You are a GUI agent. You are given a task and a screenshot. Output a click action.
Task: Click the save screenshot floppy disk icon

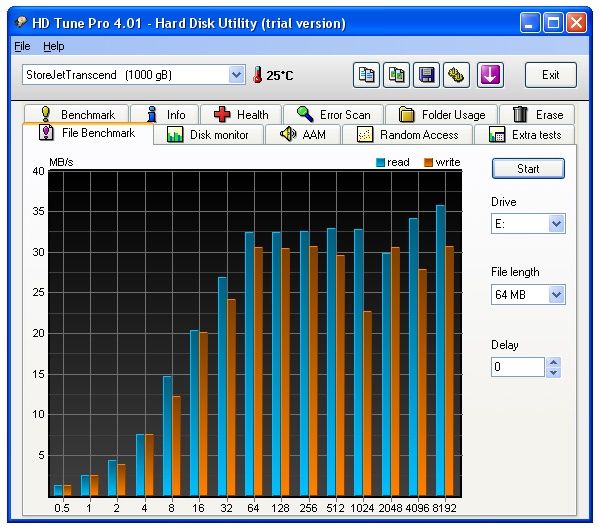(x=426, y=75)
